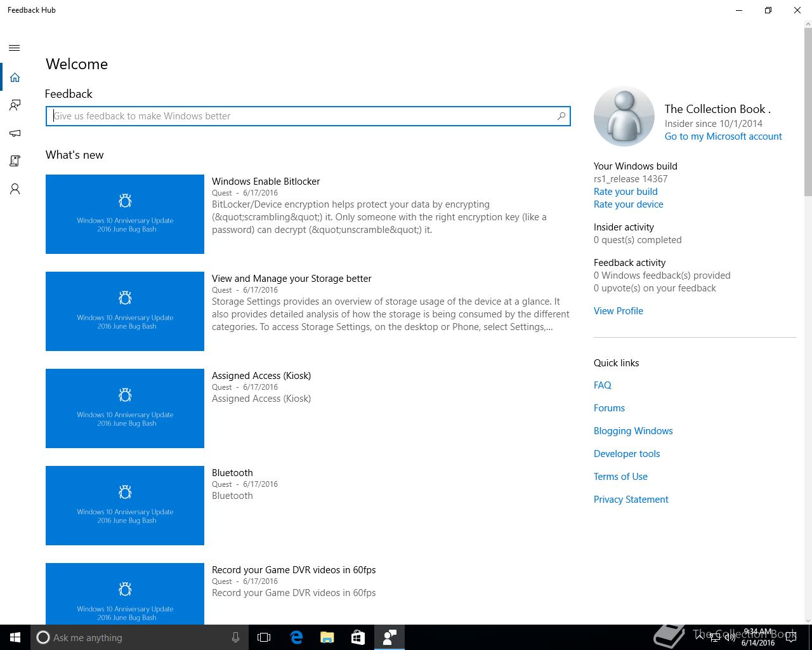
Task: Click thumbnail beside Storage quest
Action: 125,312
